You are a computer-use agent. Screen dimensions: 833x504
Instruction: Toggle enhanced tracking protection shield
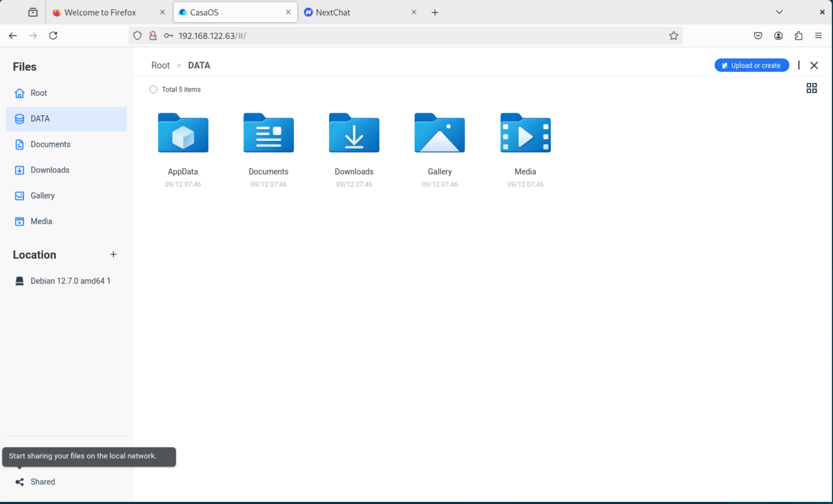click(x=137, y=36)
